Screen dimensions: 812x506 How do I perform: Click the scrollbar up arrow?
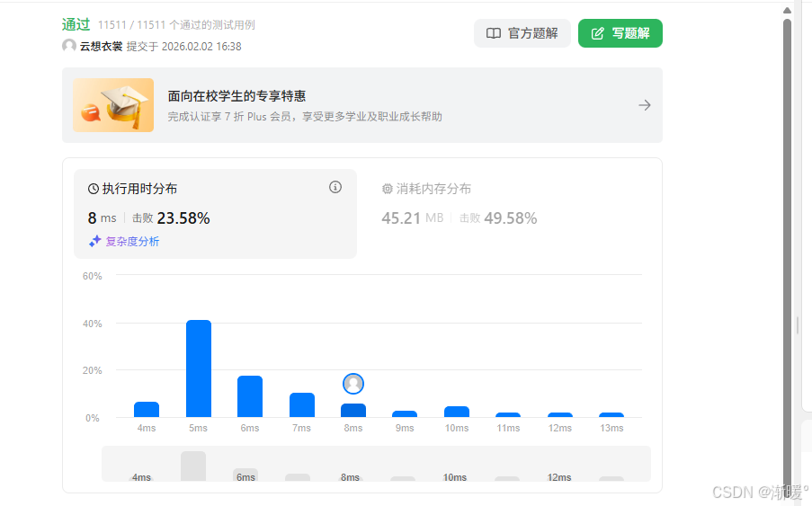(787, 10)
